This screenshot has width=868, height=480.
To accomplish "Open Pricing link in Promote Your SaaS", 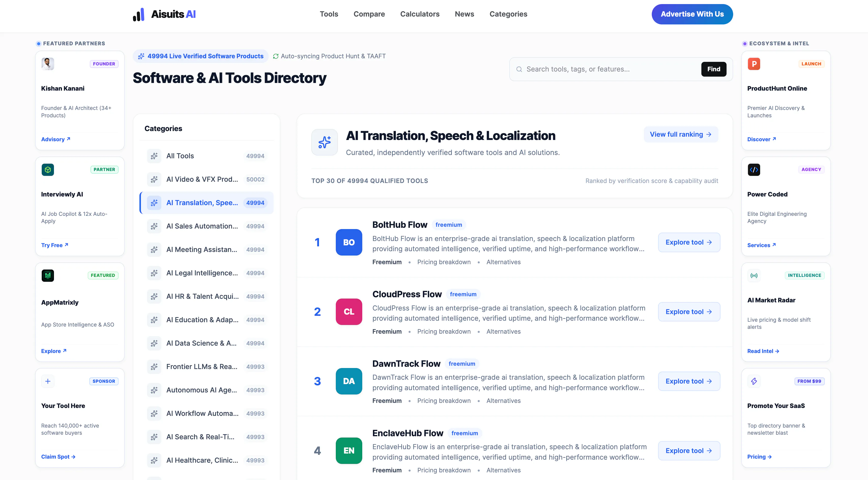I will point(760,457).
